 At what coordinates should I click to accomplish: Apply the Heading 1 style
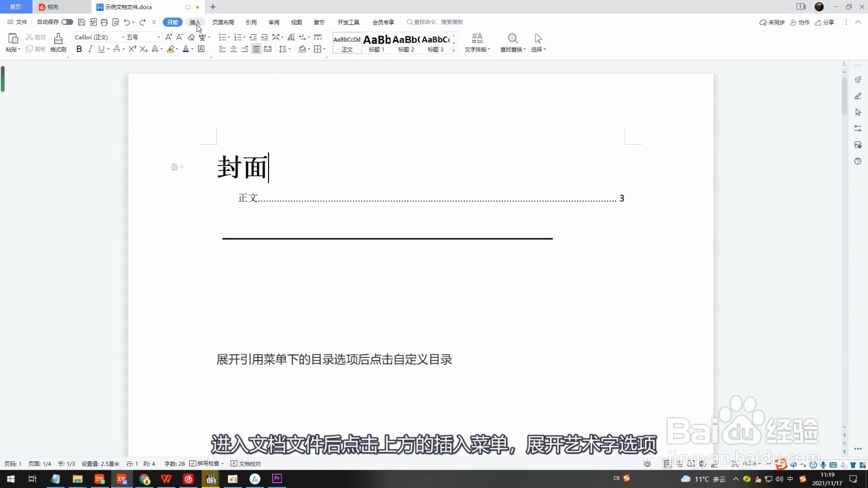(x=376, y=43)
